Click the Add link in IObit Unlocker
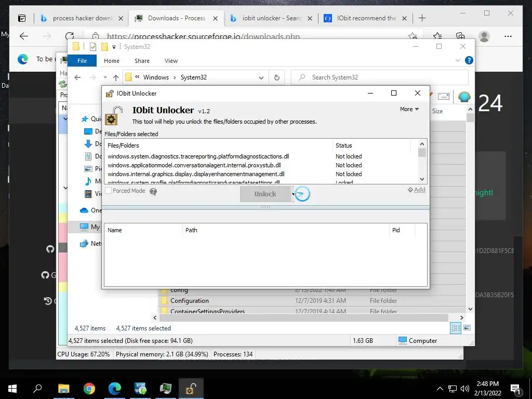Image resolution: width=532 pixels, height=399 pixels. click(416, 190)
